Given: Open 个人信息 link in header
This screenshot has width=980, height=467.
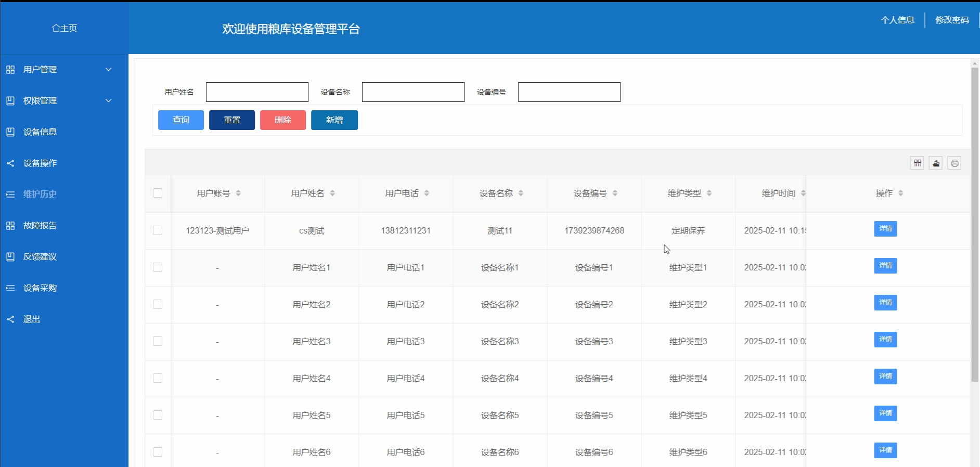Looking at the screenshot, I should [897, 20].
